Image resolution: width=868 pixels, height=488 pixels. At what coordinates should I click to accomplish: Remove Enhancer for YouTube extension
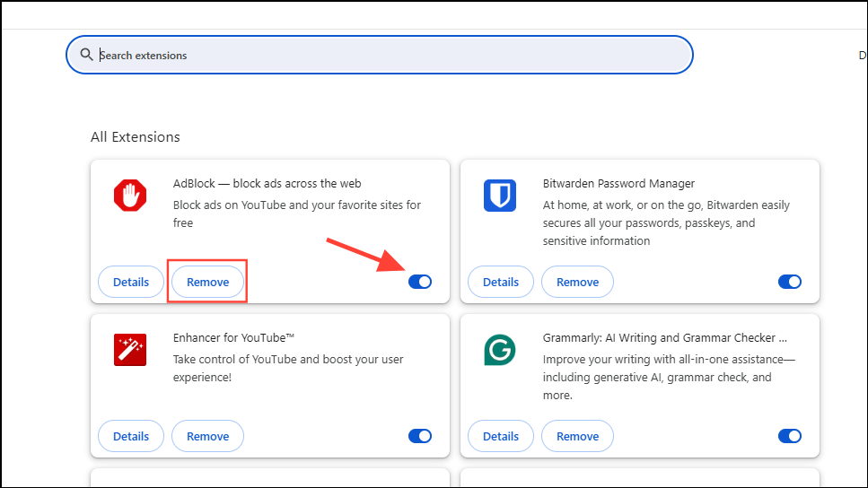click(x=207, y=436)
